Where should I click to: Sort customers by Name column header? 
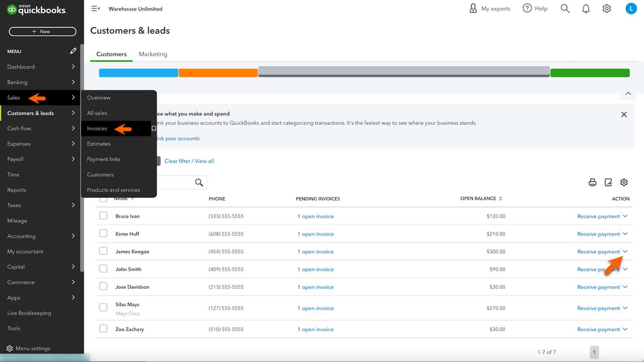pos(123,199)
